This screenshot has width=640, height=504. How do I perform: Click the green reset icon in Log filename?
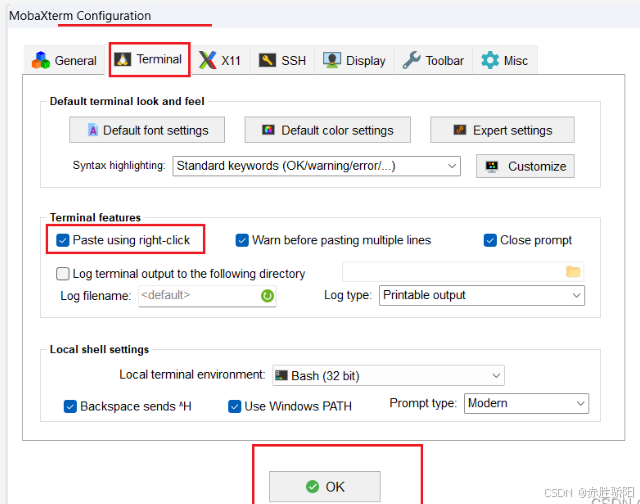point(267,295)
